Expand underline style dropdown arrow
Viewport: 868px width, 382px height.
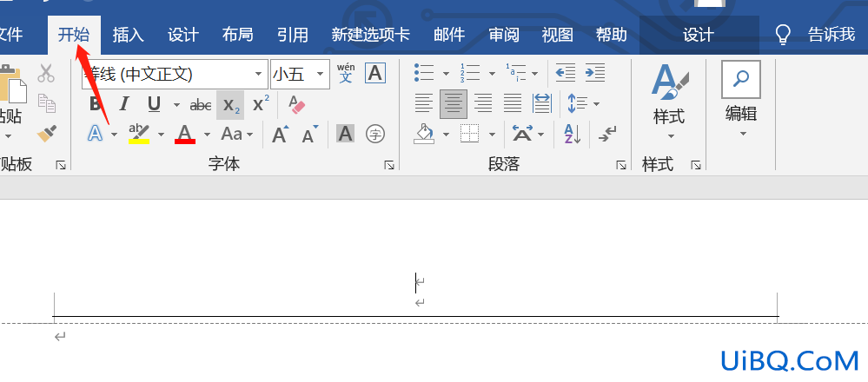[176, 104]
